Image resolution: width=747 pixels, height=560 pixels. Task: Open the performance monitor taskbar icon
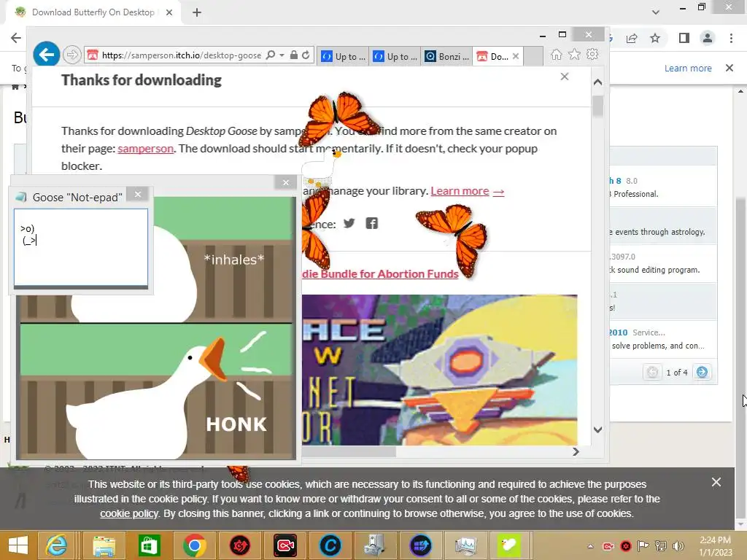(x=465, y=545)
